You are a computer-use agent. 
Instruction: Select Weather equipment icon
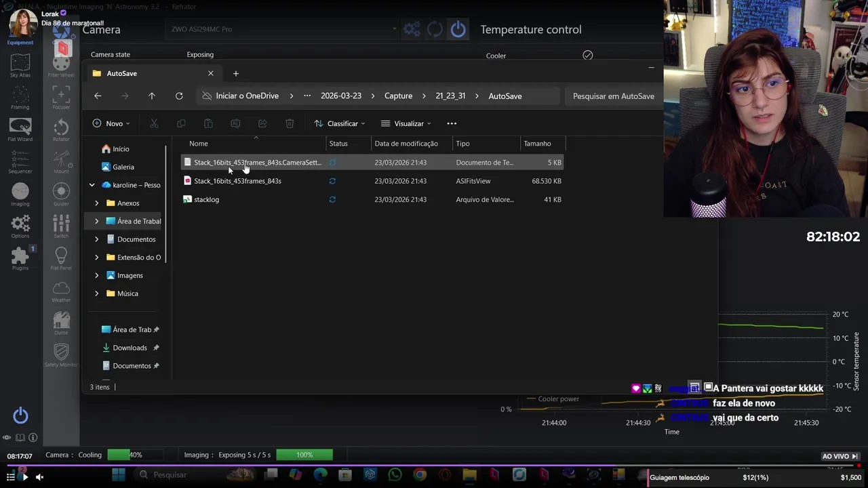point(61,291)
